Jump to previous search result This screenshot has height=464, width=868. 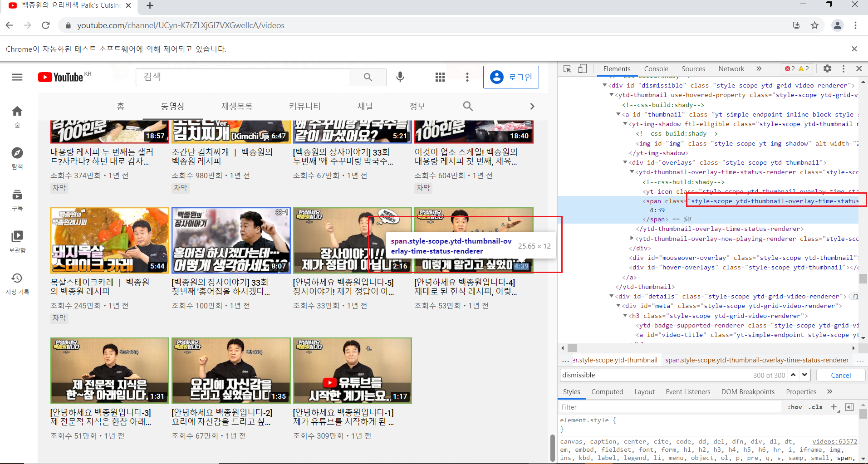pos(793,375)
